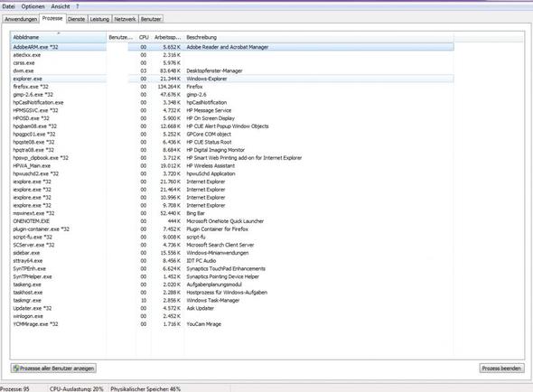The height and width of the screenshot is (392, 533).
Task: Click shield icon on Prozesse aller Benutzer button
Action: [15, 369]
